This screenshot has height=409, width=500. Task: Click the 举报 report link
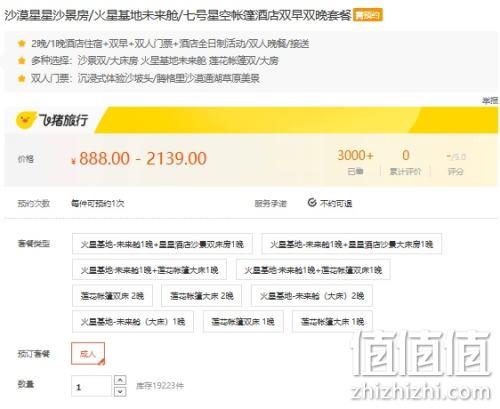pos(490,100)
